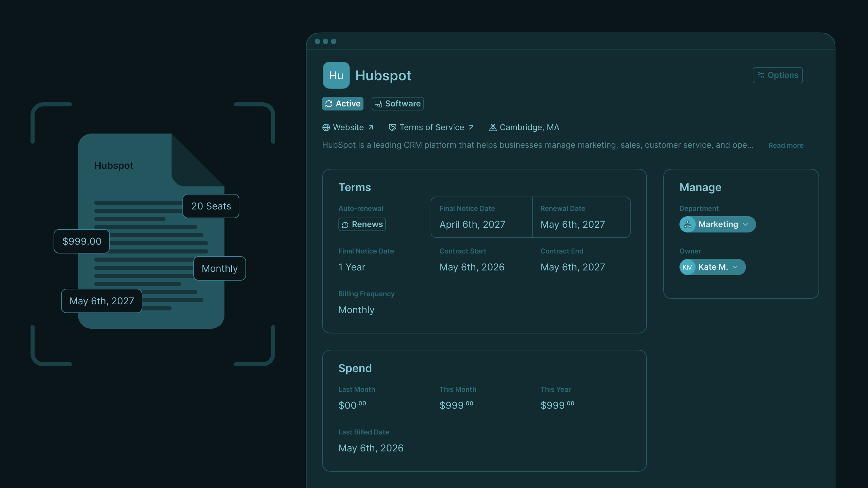Click the globe icon beside Website
The image size is (868, 488).
(x=326, y=127)
